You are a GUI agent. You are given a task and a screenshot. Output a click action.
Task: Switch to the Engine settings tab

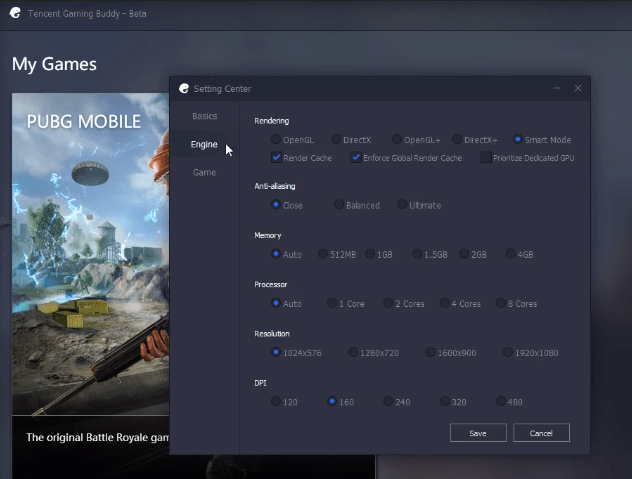click(204, 144)
